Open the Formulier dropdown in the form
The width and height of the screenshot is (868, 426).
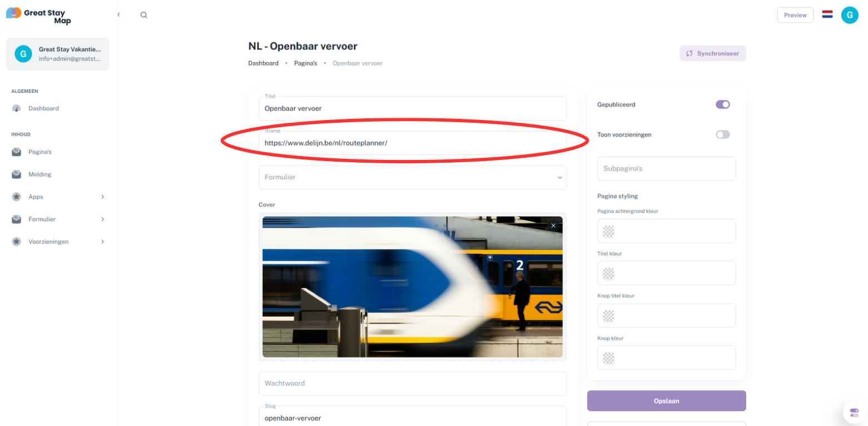(413, 177)
